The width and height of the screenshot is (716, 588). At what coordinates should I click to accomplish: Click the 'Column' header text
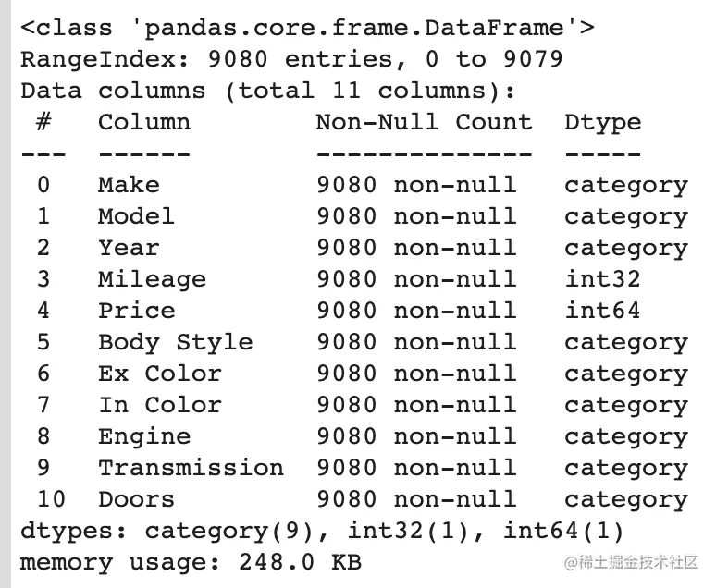click(x=144, y=122)
